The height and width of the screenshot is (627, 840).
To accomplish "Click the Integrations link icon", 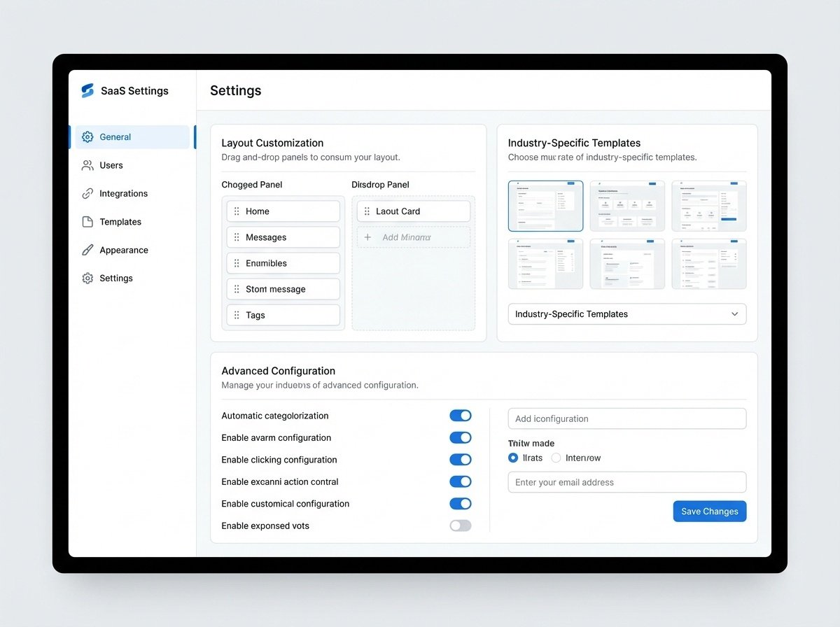I will pyautogui.click(x=87, y=194).
